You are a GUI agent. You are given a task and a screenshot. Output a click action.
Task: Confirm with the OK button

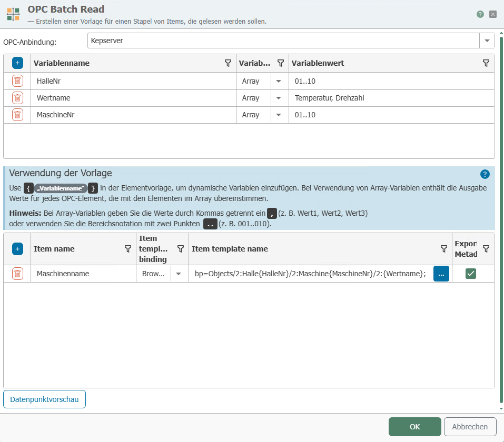(x=414, y=427)
